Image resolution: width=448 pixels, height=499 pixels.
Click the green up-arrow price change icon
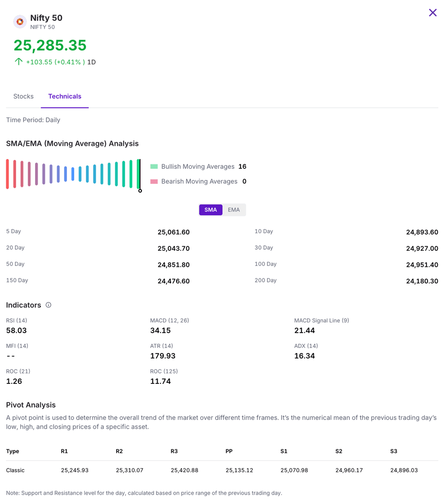tap(19, 62)
